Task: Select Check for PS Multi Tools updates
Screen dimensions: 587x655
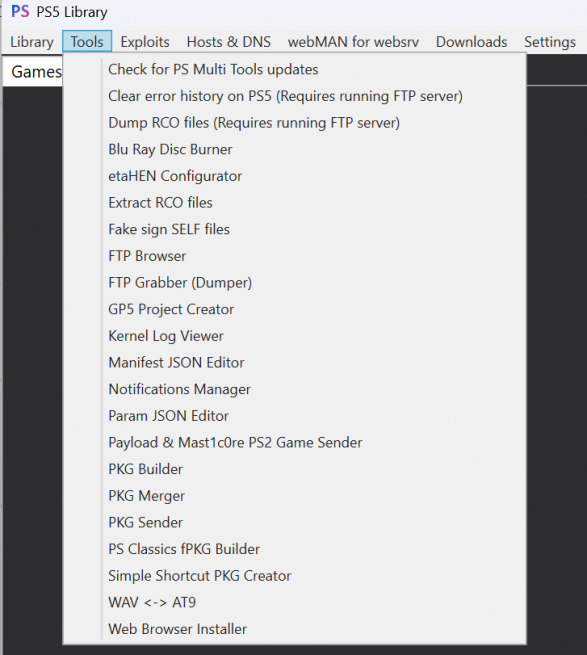Action: tap(294, 69)
